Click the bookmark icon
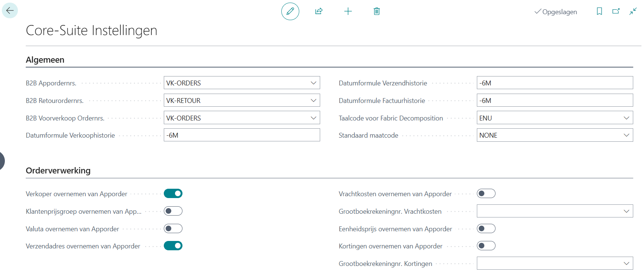 pyautogui.click(x=599, y=11)
